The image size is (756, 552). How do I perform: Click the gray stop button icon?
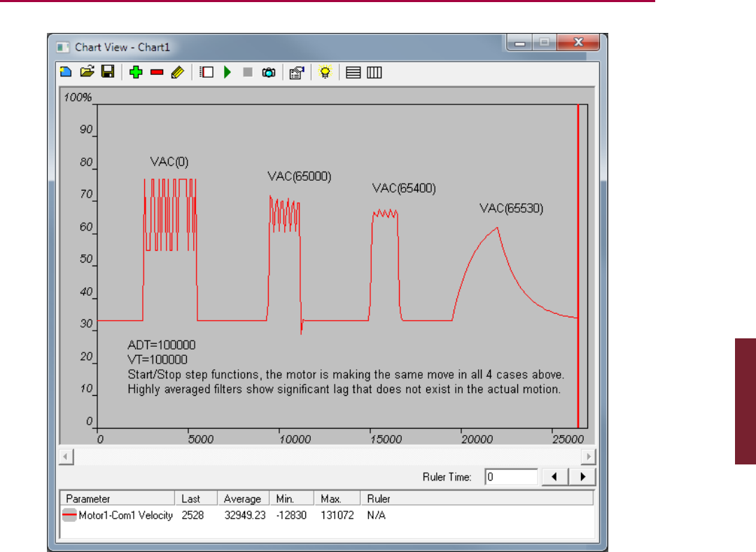click(248, 72)
